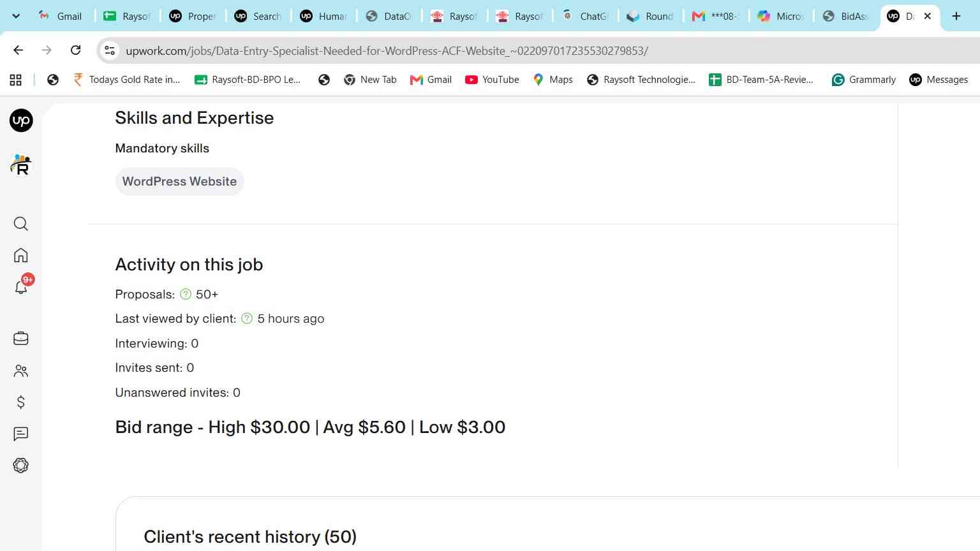The image size is (980, 551).
Task: Select the WordPress Website skill tag
Action: tap(179, 181)
